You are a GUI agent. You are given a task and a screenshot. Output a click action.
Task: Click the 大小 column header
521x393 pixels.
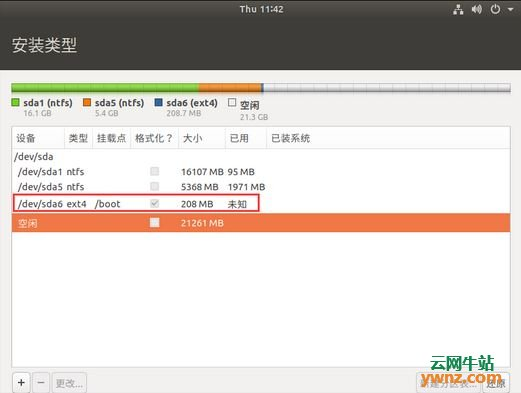click(x=202, y=138)
